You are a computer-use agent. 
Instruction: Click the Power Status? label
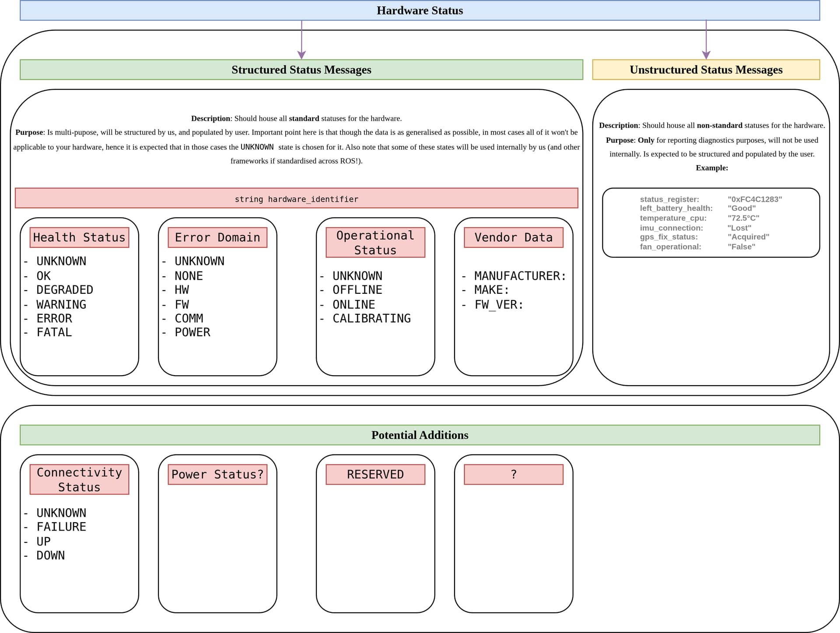click(217, 475)
